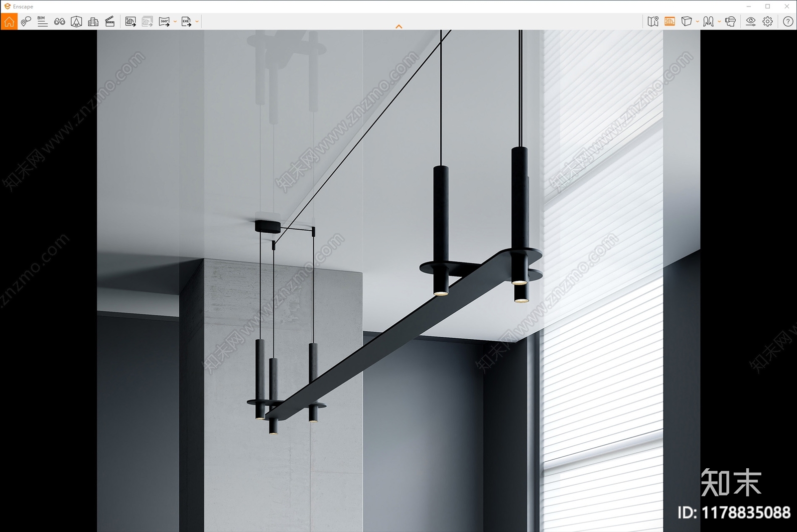Toggle the VR headset mode icon

pos(731,21)
